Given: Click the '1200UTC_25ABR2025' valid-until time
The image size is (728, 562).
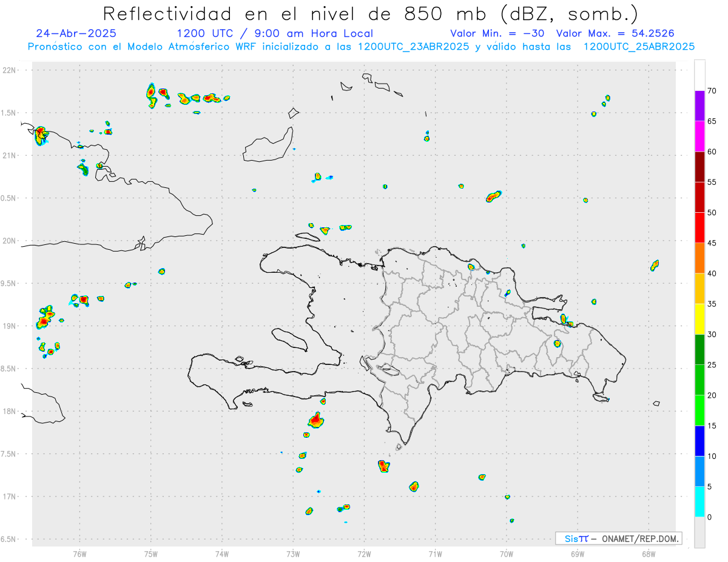Looking at the screenshot, I should 639,47.
